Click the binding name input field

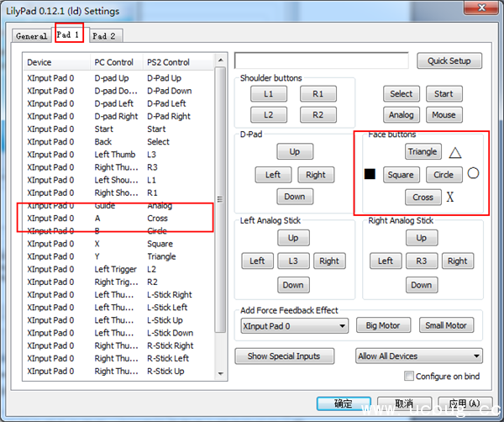tap(322, 61)
